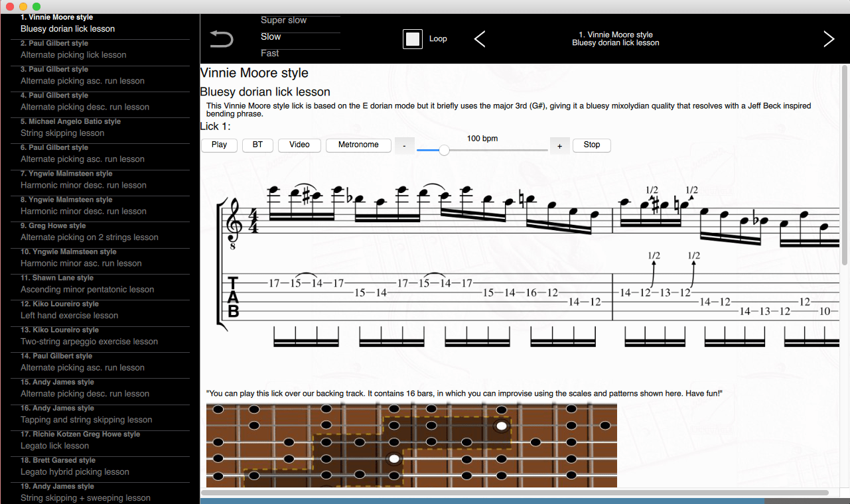The height and width of the screenshot is (504, 850).
Task: Click the 'Vinnie Moore style' page heading
Action: click(254, 73)
